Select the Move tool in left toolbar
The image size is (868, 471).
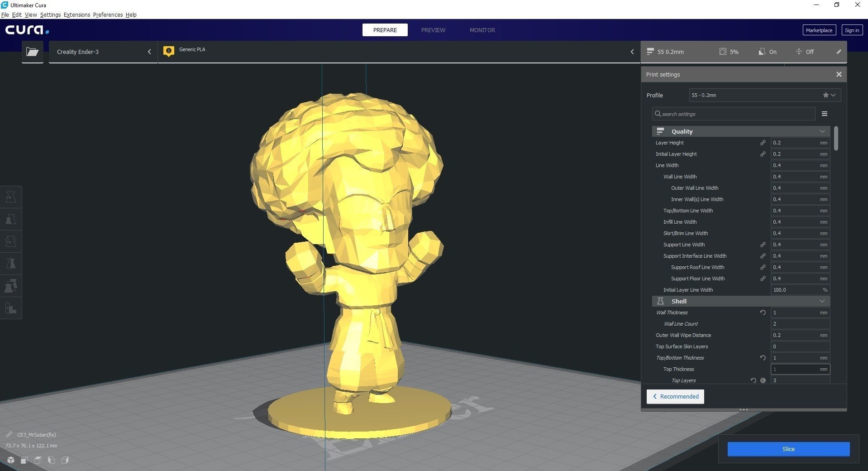click(x=10, y=197)
